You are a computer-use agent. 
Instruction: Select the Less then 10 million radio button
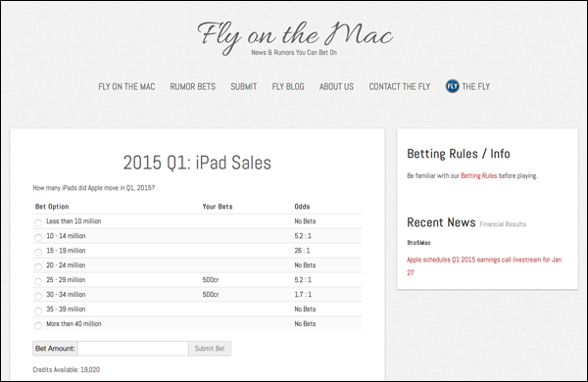click(x=38, y=223)
